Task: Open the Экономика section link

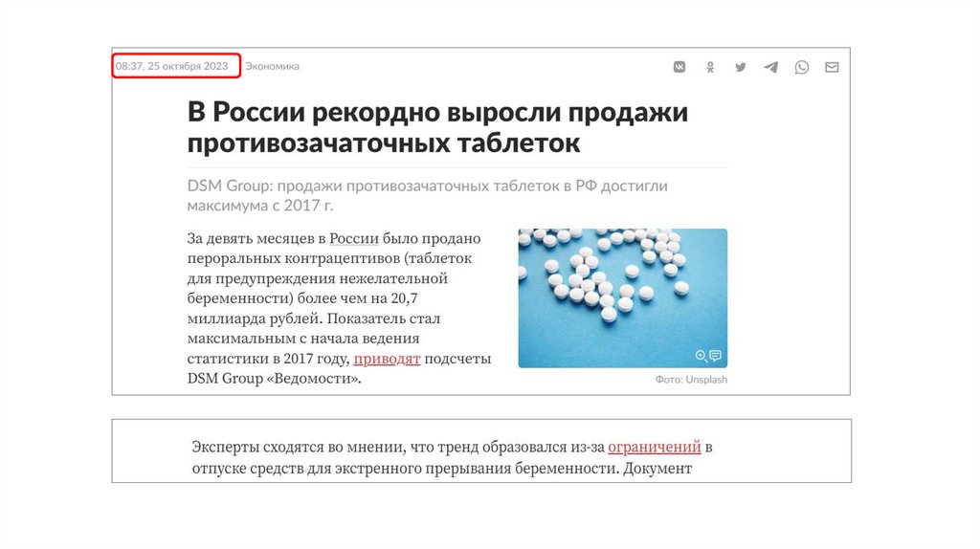Action: (x=272, y=66)
